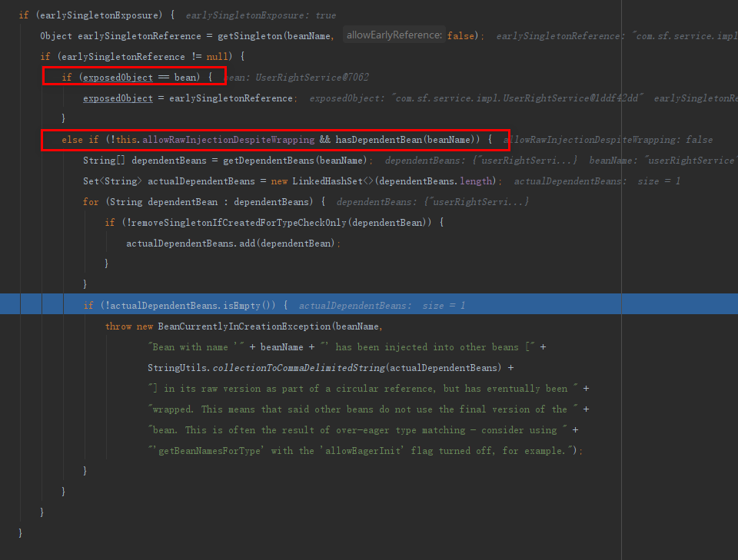The width and height of the screenshot is (738, 560).
Task: Click 'earlySingletonReference' in the exposedObject assignment line
Action: click(231, 98)
